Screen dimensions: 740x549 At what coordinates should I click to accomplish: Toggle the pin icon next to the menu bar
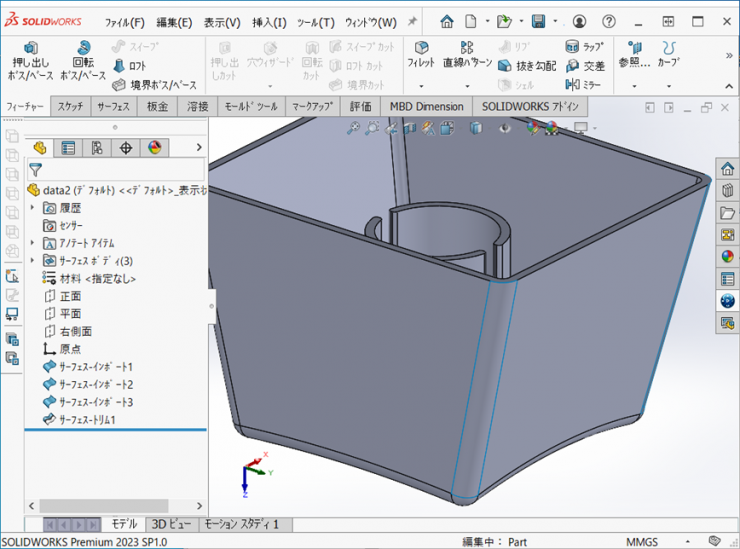(x=412, y=21)
